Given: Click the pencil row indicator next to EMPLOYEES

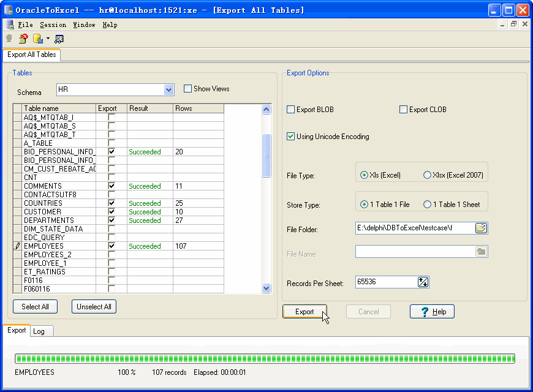Looking at the screenshot, I should coord(17,246).
